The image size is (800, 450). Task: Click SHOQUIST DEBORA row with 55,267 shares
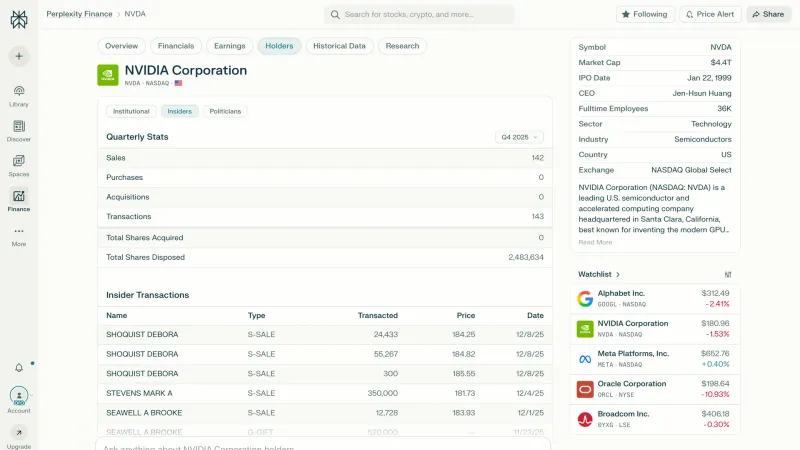point(325,354)
